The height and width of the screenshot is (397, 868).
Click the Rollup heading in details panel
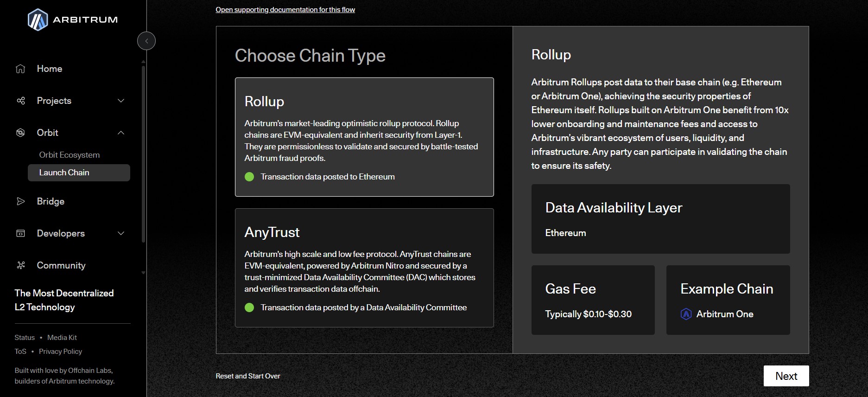pyautogui.click(x=551, y=55)
